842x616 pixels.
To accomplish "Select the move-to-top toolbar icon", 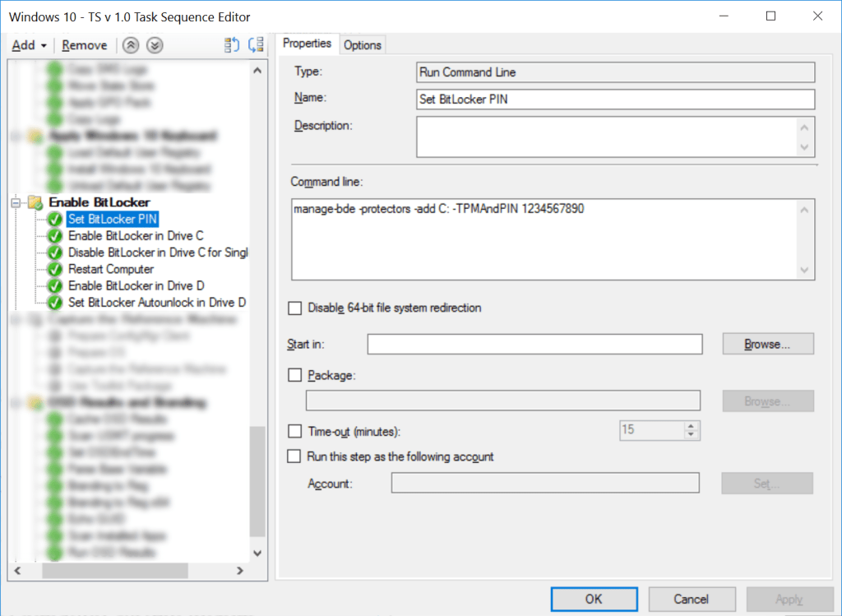I will click(x=231, y=45).
